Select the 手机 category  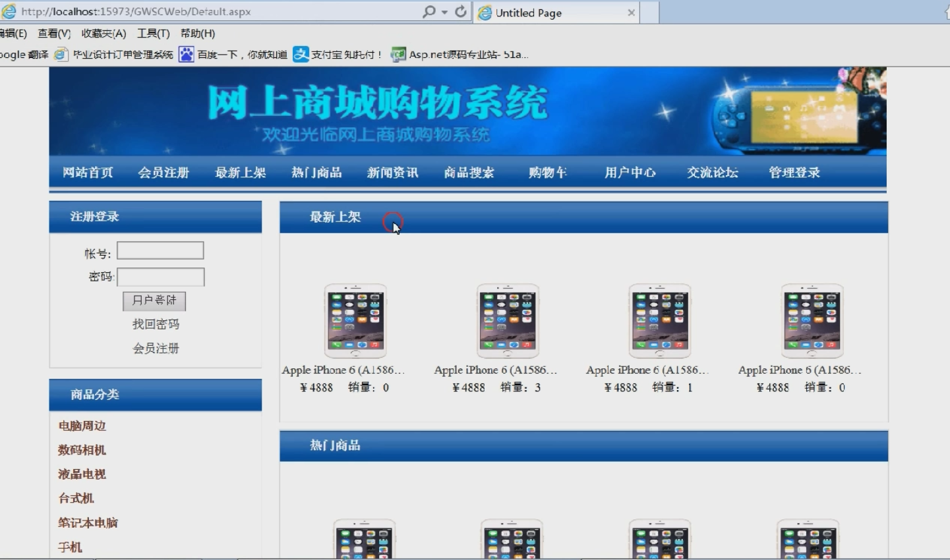pyautogui.click(x=70, y=547)
